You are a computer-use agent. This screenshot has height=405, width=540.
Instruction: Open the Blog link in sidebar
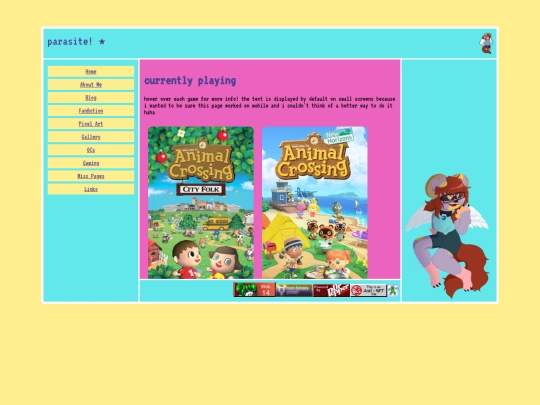(x=91, y=98)
